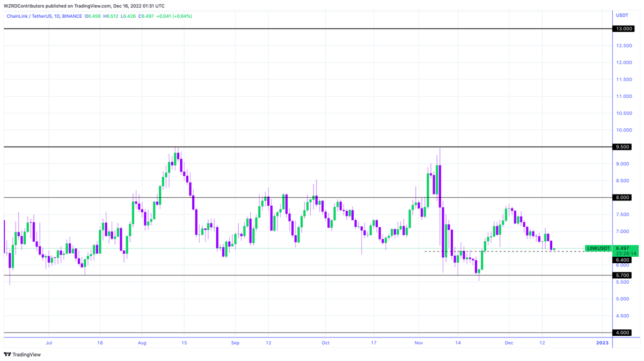
Task: Click the low value L6.426
Action: click(x=129, y=16)
